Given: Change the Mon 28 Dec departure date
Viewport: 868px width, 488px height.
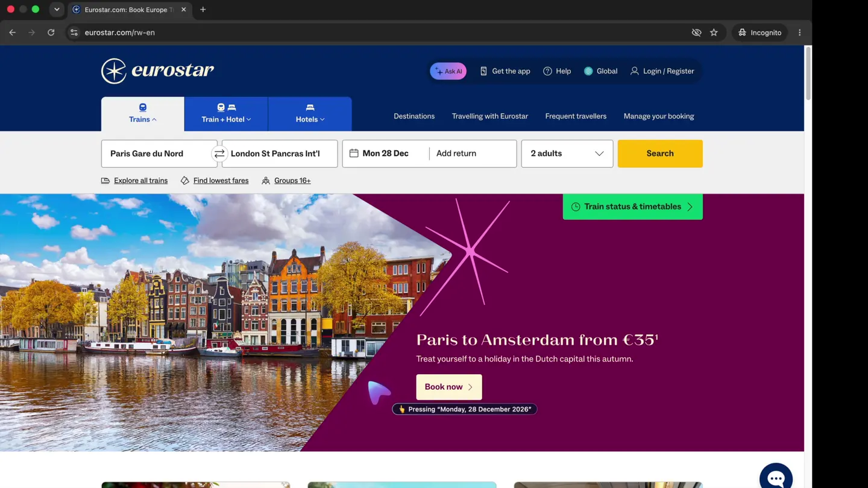Looking at the screenshot, I should point(386,154).
